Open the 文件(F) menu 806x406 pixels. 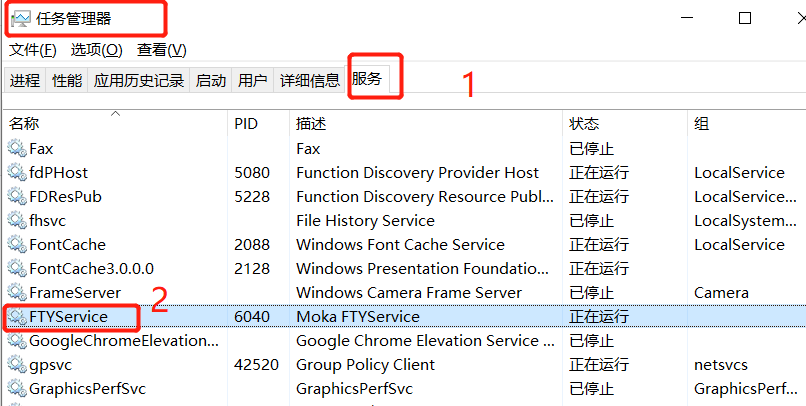(32, 50)
